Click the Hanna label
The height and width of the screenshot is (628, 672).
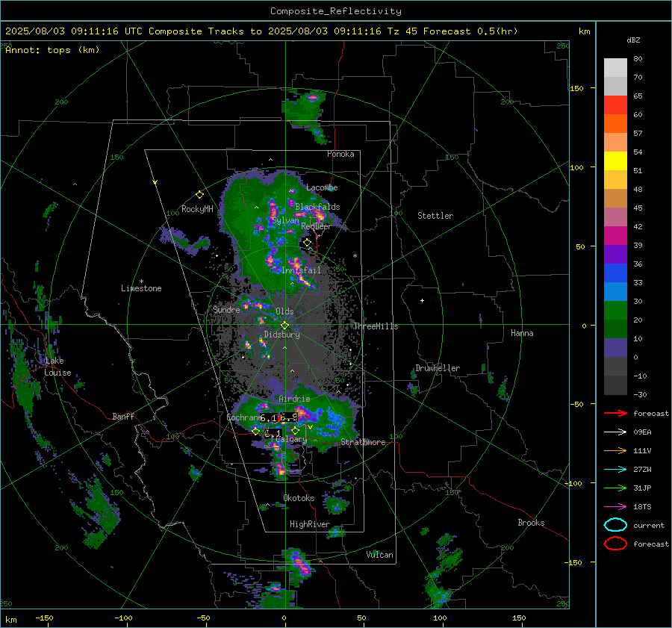click(x=522, y=333)
